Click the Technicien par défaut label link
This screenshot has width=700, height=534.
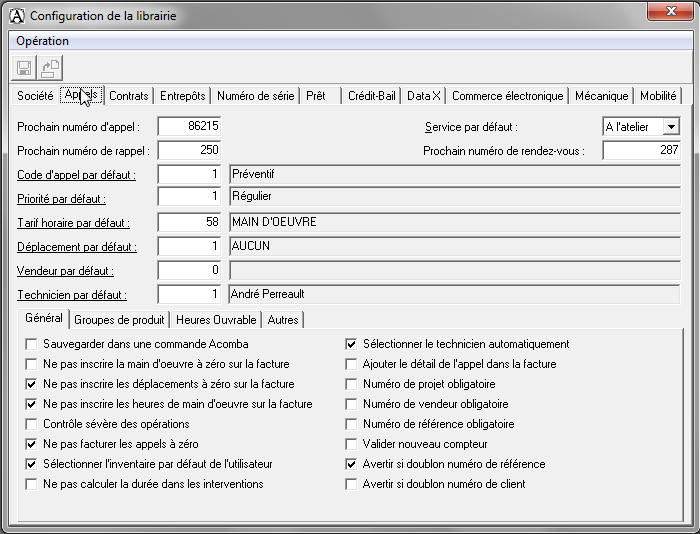[72, 295]
